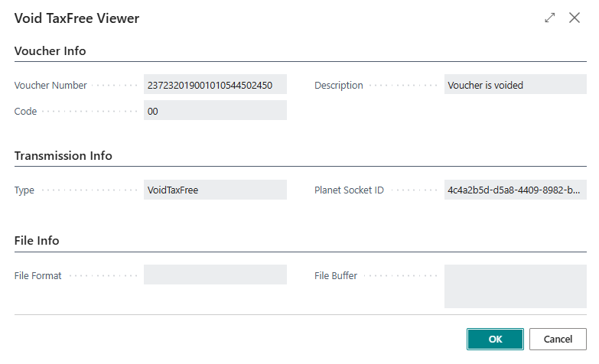Click the Type field showing VoidTaxFree
Image resolution: width=599 pixels, height=364 pixels.
pos(215,190)
